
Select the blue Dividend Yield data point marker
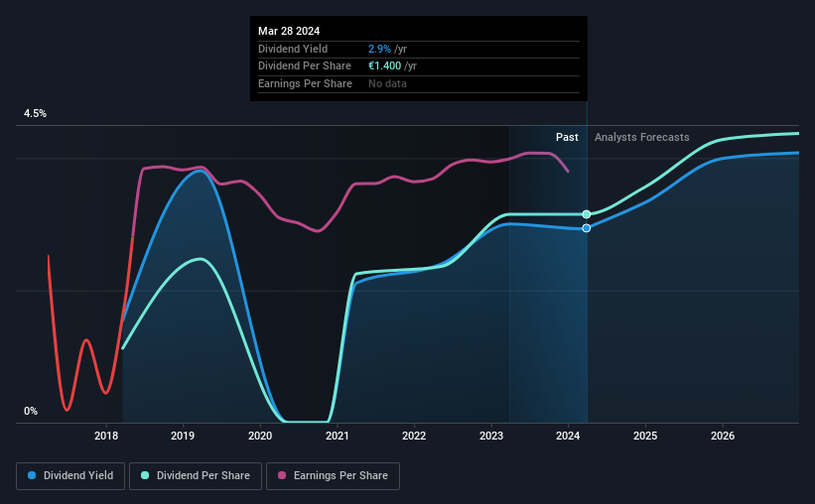coord(587,228)
